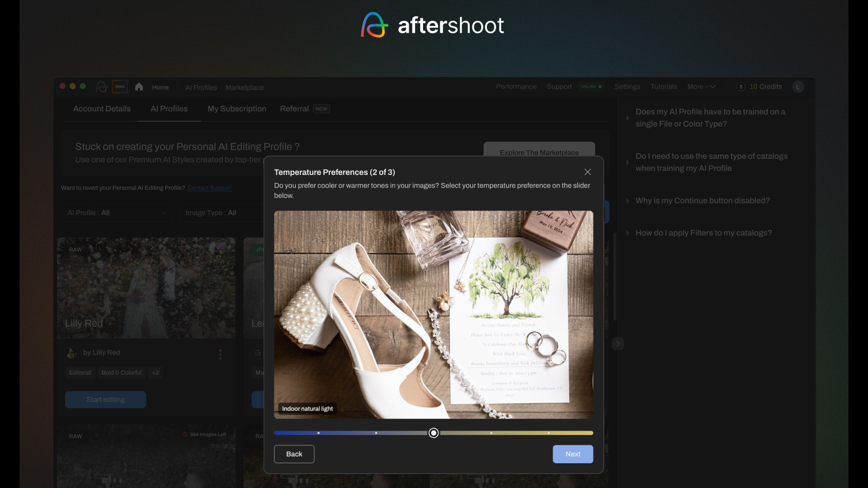This screenshot has width=868, height=488.
Task: Open AI Profiles in top navigation
Action: point(201,87)
